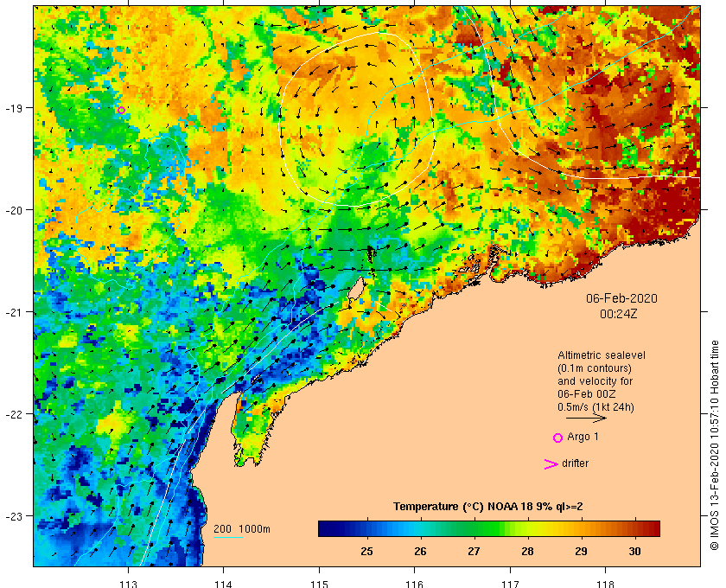The height and width of the screenshot is (588, 726).
Task: Click the cyan 200 1000m bathymetry legend line
Action: pyautogui.click(x=228, y=538)
